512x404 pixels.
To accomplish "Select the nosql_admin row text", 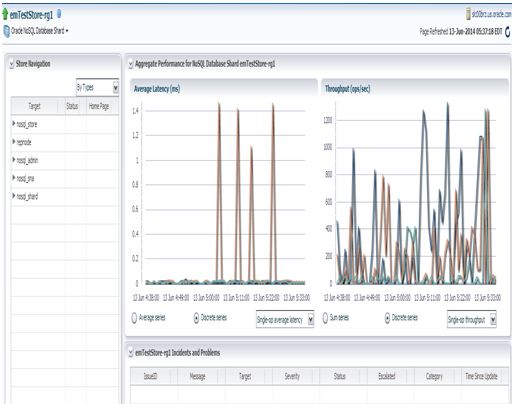I will (x=27, y=160).
